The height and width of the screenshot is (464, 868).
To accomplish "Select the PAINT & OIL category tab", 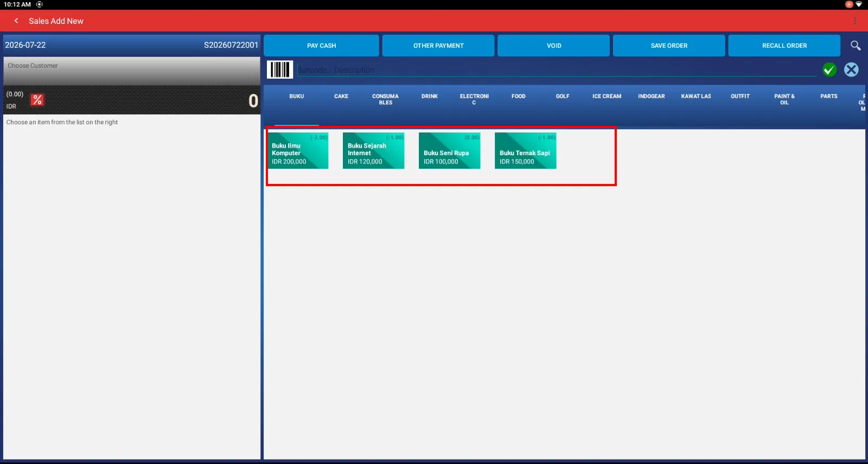I will point(784,99).
